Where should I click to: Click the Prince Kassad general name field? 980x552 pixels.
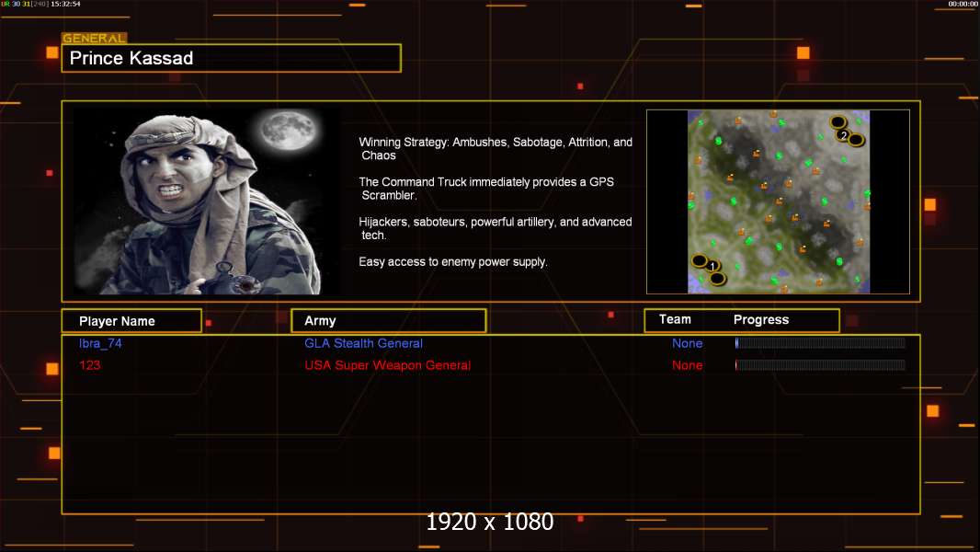click(x=232, y=58)
